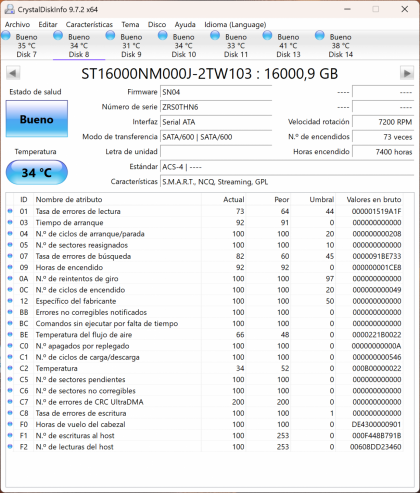Click the Firmware field SN04
The image size is (420, 493).
coord(216,92)
